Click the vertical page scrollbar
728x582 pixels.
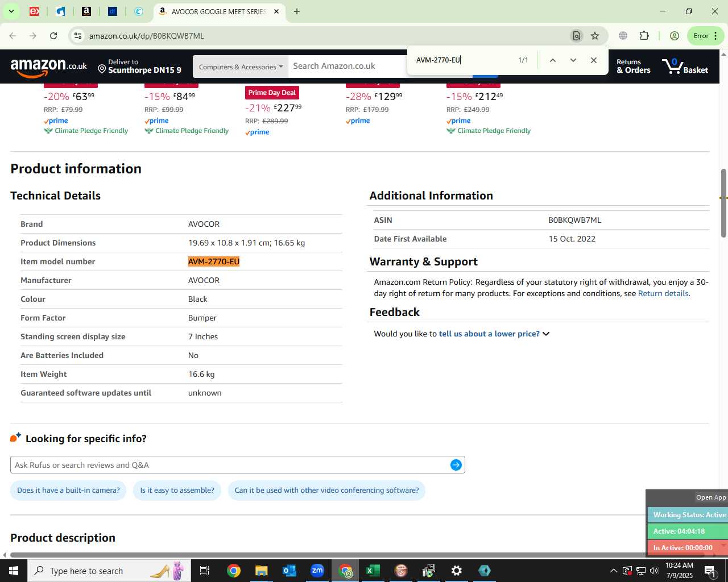pyautogui.click(x=723, y=203)
